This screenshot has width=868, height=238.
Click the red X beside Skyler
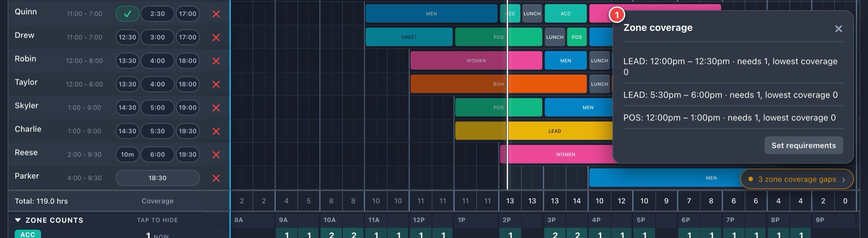click(x=216, y=108)
